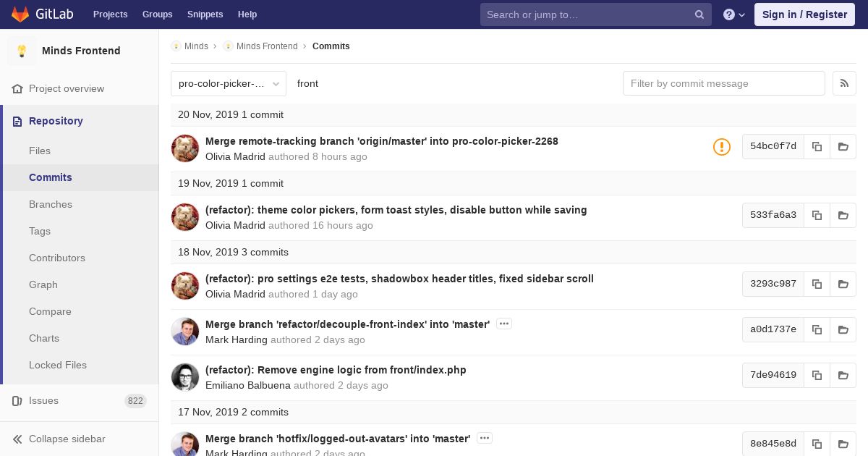The height and width of the screenshot is (456, 868).
Task: Expand description of refactor/decouple-front-index merge commit
Action: pyautogui.click(x=504, y=324)
